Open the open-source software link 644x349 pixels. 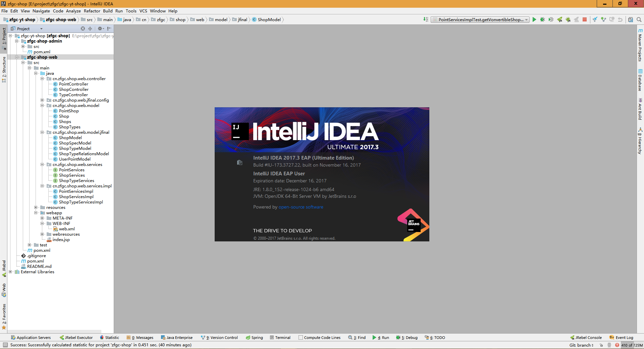(301, 207)
